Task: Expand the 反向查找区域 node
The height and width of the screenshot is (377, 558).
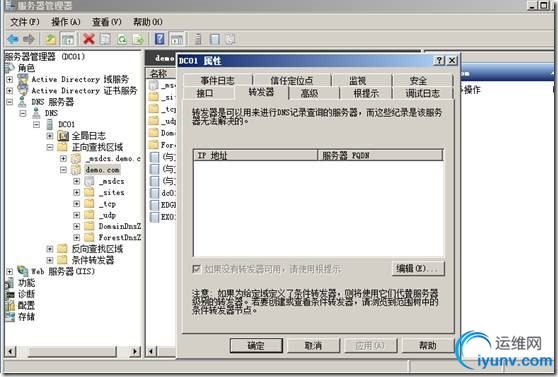Action: click(x=50, y=249)
